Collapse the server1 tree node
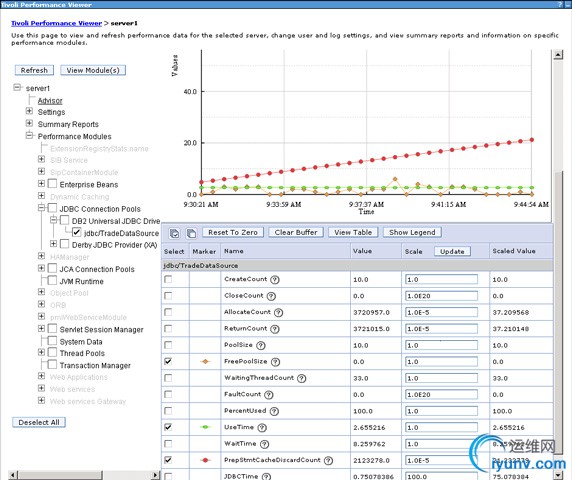Image resolution: width=572 pixels, height=480 pixels. (x=17, y=88)
